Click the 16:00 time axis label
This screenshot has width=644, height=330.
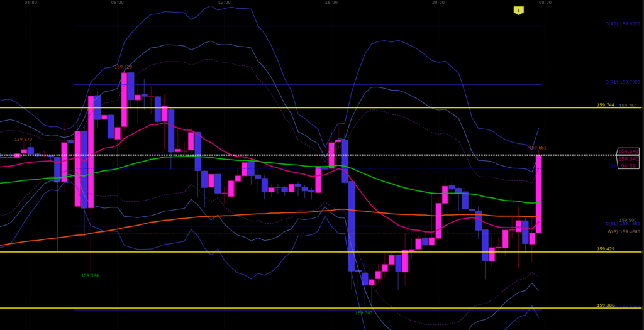(331, 3)
